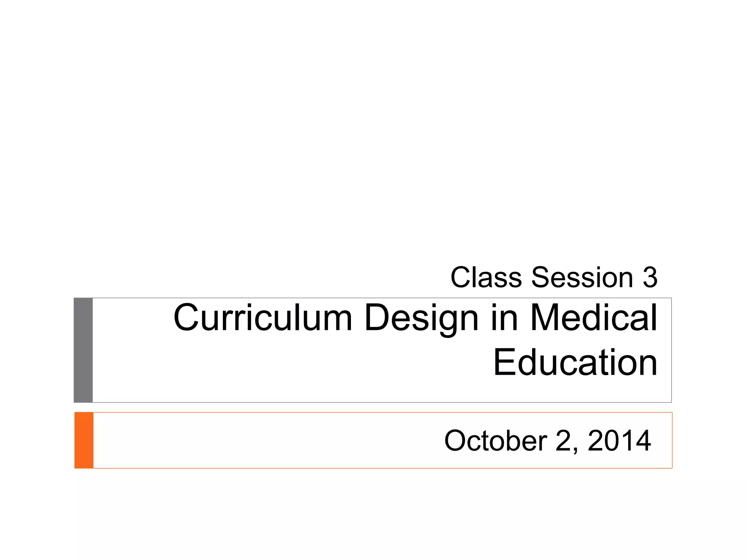This screenshot has width=747, height=560.
Task: Click the number "3" after Session
Action: [650, 277]
